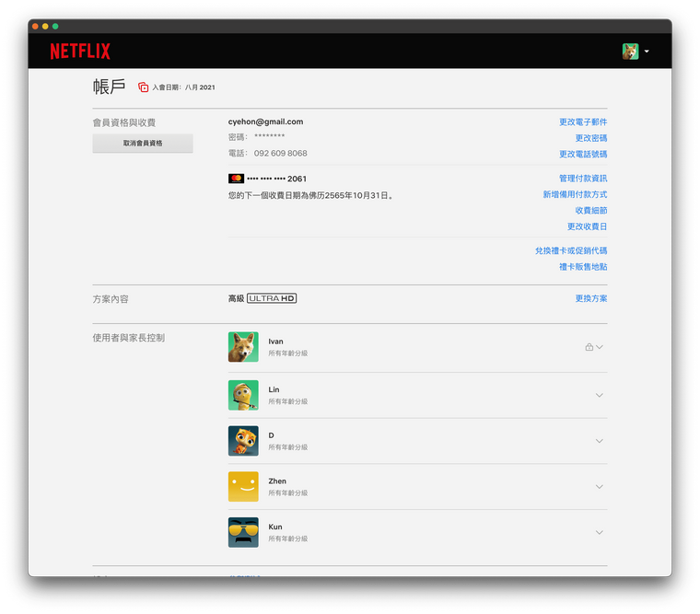Viewport: 700px width, 614px height.
Task: Open the profile avatar in header
Action: 630,52
